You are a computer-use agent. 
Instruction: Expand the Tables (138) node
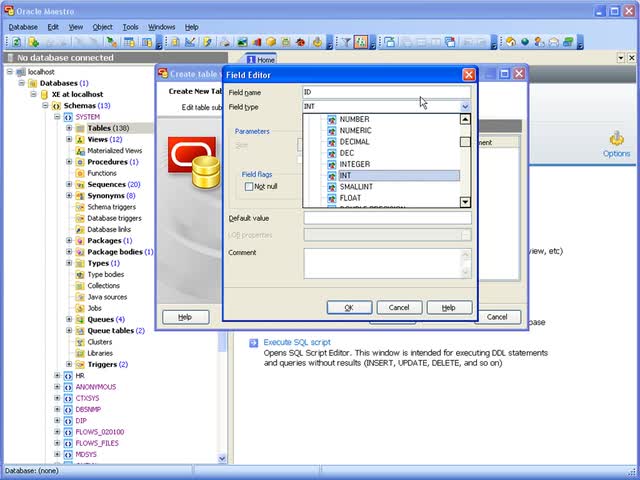69,128
